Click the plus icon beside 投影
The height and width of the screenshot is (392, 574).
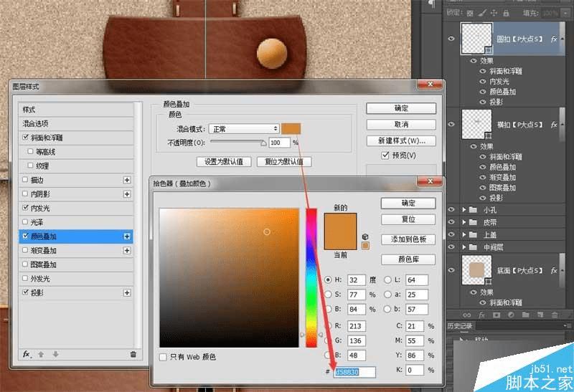(x=127, y=292)
